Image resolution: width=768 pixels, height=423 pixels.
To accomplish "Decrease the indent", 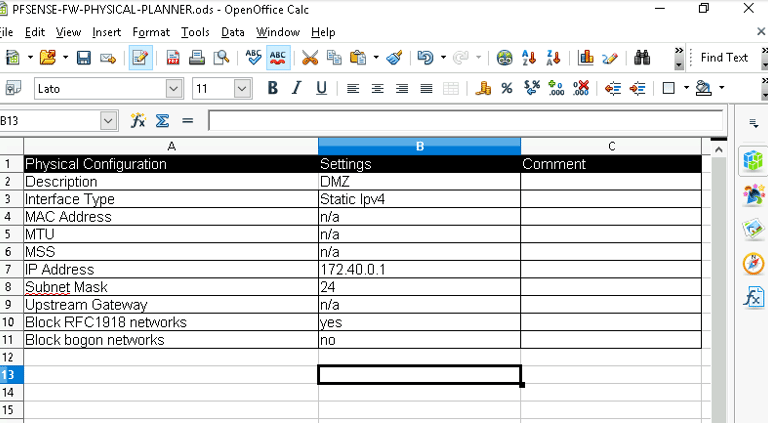I will (613, 89).
